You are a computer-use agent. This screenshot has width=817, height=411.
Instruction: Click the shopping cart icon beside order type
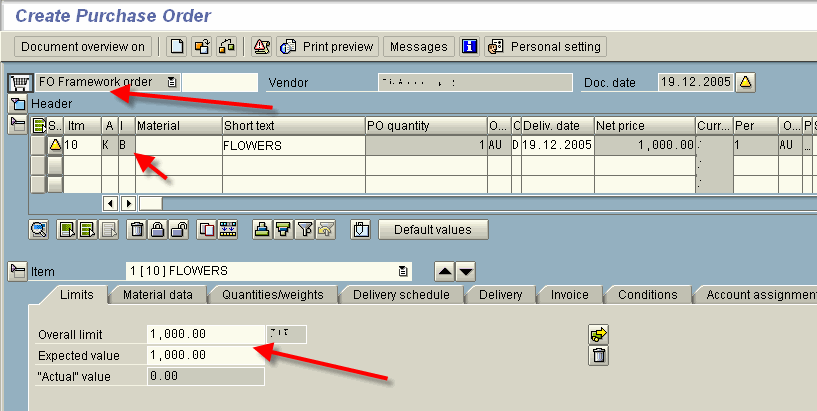[x=20, y=82]
